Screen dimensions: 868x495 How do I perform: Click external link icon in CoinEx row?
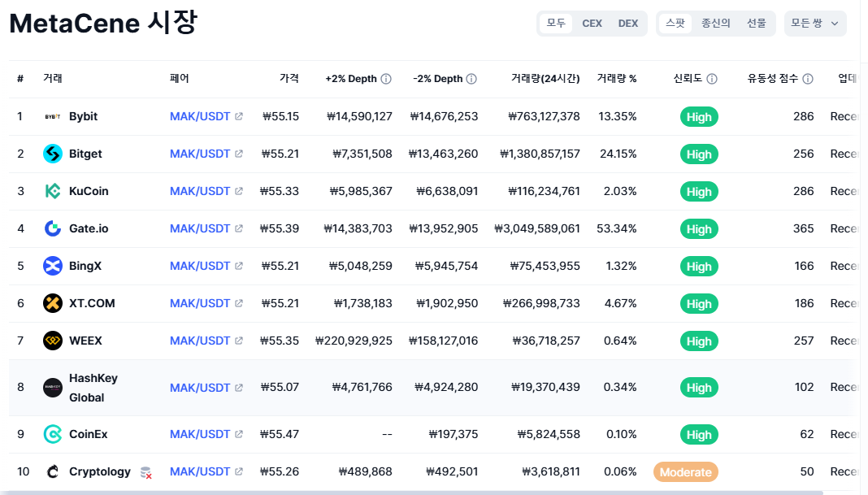[x=239, y=434]
